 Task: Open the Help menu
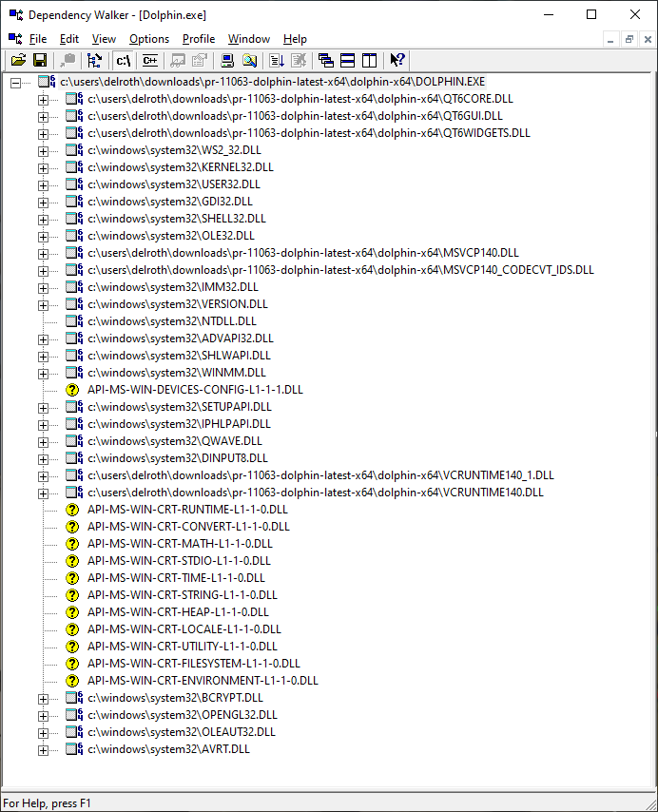point(295,39)
